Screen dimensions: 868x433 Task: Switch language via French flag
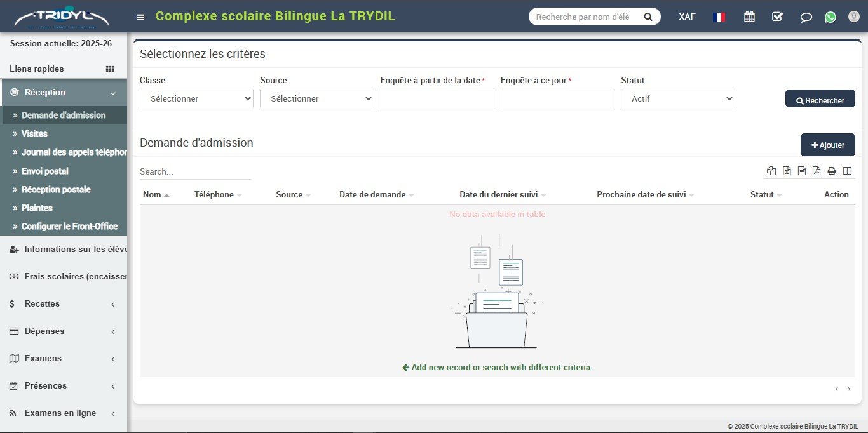(x=719, y=17)
